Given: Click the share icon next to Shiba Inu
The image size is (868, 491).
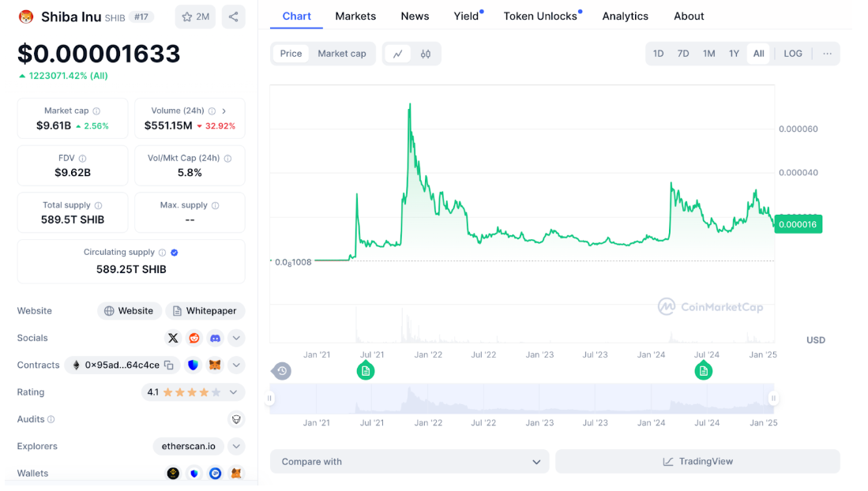Looking at the screenshot, I should [x=233, y=17].
